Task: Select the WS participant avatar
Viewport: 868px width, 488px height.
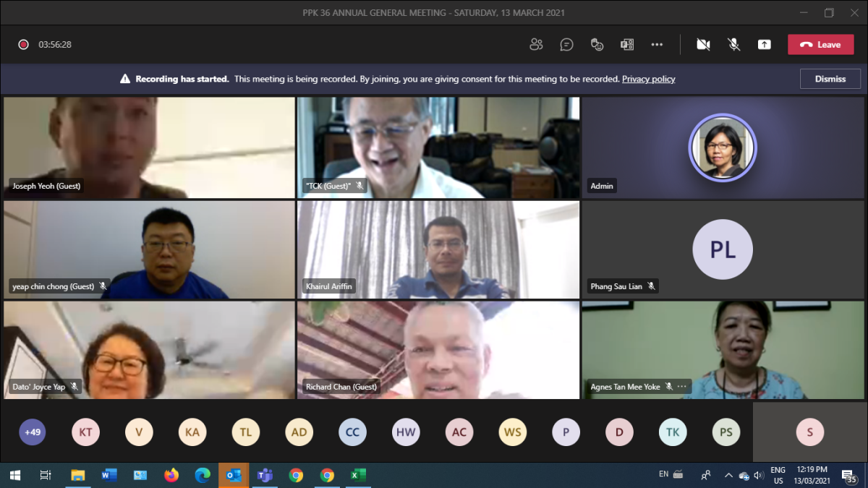Action: pyautogui.click(x=513, y=432)
